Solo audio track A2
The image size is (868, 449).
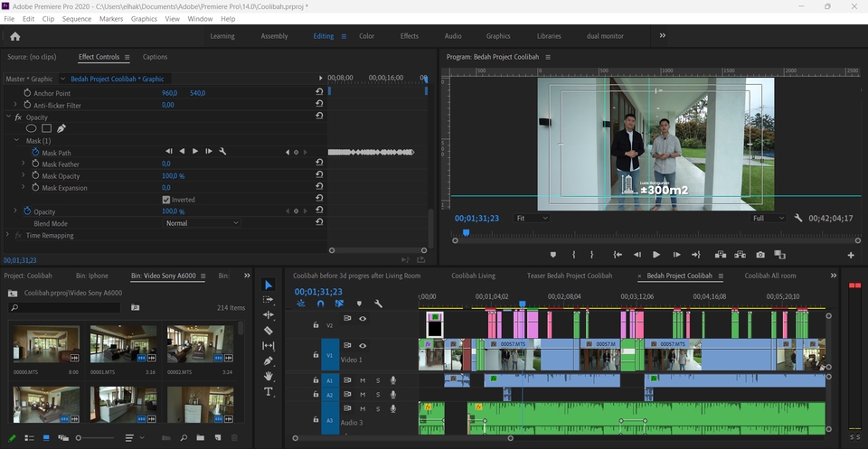[378, 395]
